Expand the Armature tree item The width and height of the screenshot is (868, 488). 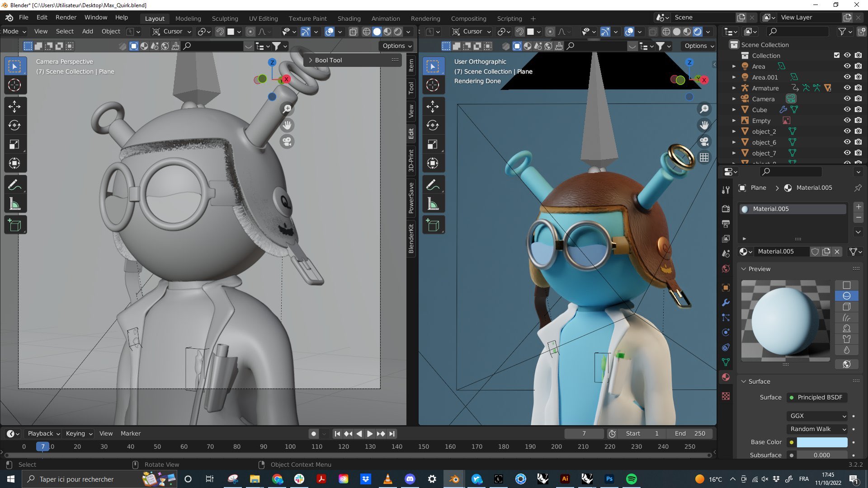pyautogui.click(x=734, y=88)
